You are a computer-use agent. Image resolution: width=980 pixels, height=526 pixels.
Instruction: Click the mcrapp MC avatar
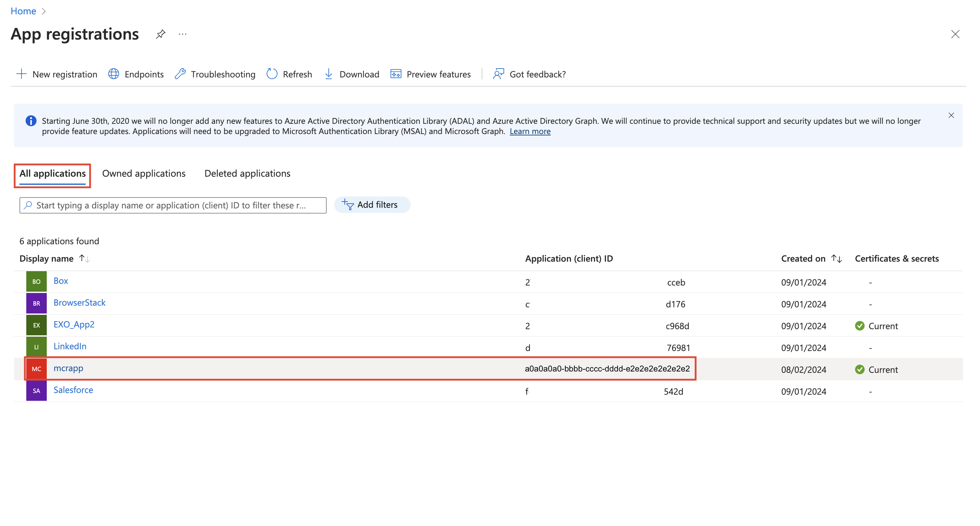(x=37, y=369)
